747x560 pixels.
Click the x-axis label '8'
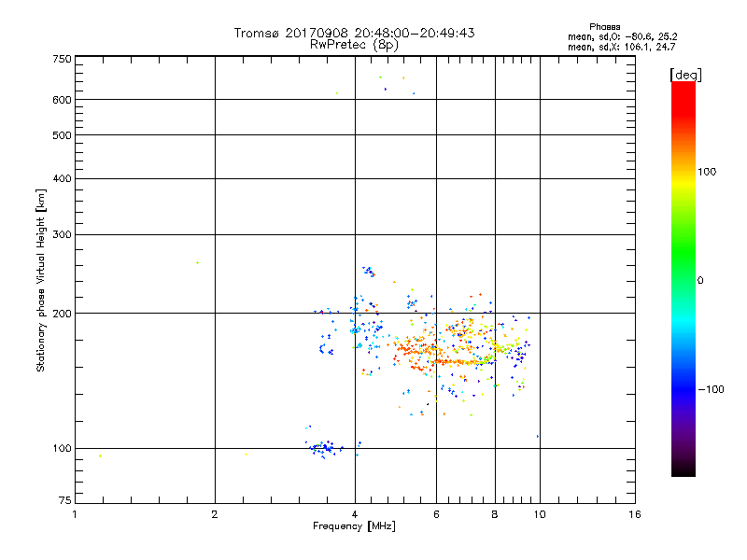[495, 514]
